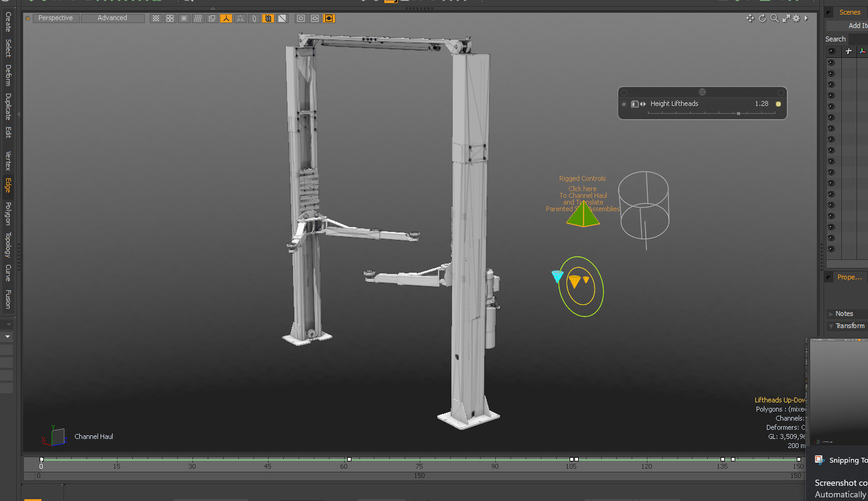This screenshot has height=501, width=868.
Task: Toggle the single-panel viewport toolbar icon
Action: [x=254, y=18]
